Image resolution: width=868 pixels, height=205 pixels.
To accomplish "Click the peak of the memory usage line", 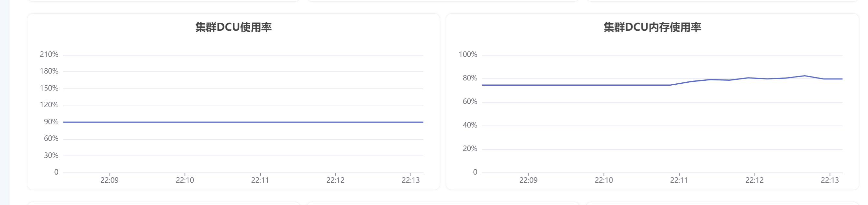I will [x=805, y=76].
